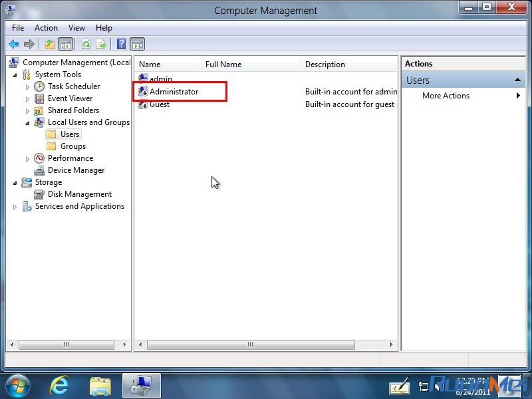Expand the Event Viewer node
The width and height of the screenshot is (532, 399).
(27, 99)
